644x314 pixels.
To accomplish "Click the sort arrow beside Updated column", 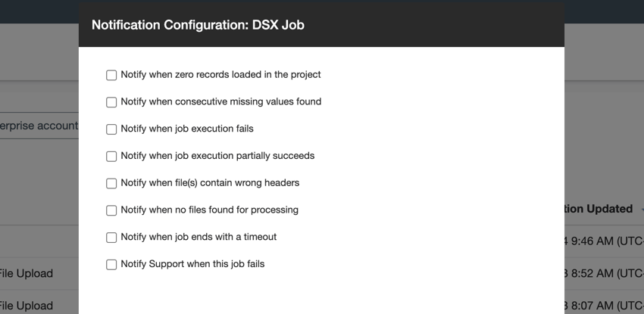I will (x=641, y=210).
